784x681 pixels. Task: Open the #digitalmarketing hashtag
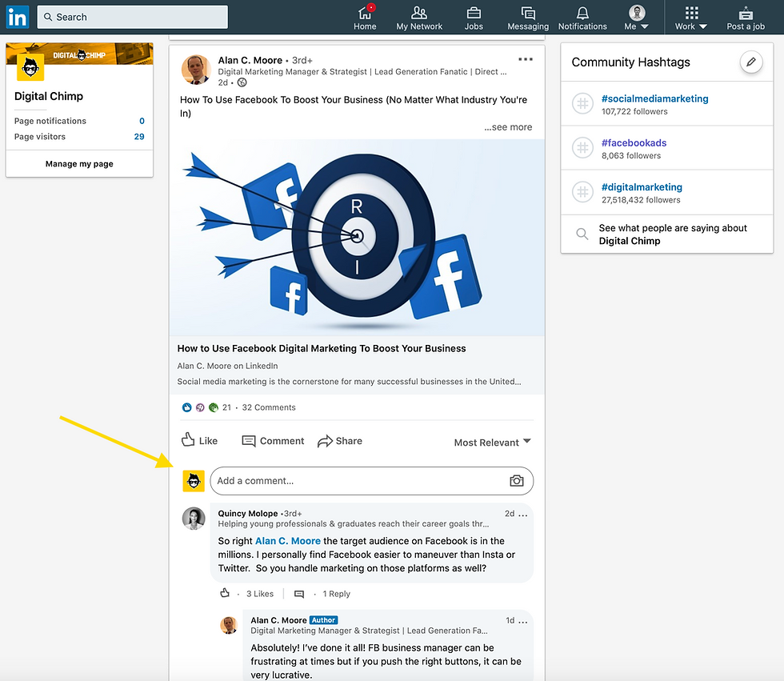[x=642, y=187]
